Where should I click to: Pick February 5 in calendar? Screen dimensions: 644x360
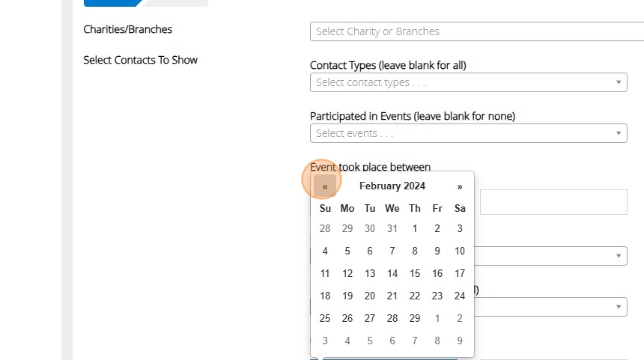347,251
